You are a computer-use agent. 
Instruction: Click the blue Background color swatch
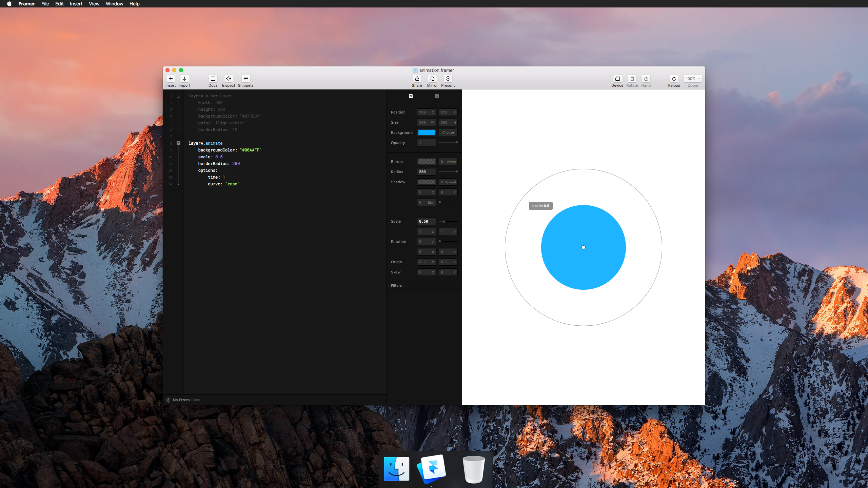coord(426,133)
